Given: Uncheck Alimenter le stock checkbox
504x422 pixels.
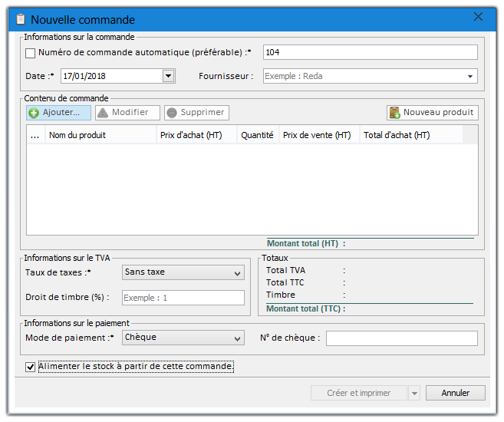Looking at the screenshot, I should pyautogui.click(x=31, y=367).
